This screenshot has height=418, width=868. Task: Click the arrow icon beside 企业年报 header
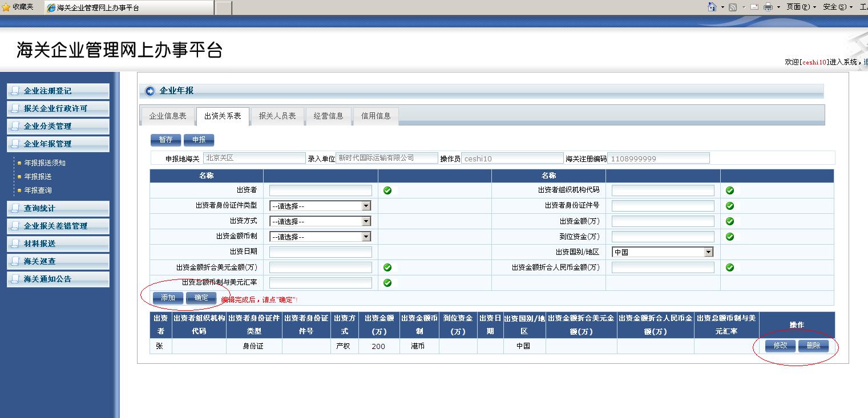(x=150, y=91)
